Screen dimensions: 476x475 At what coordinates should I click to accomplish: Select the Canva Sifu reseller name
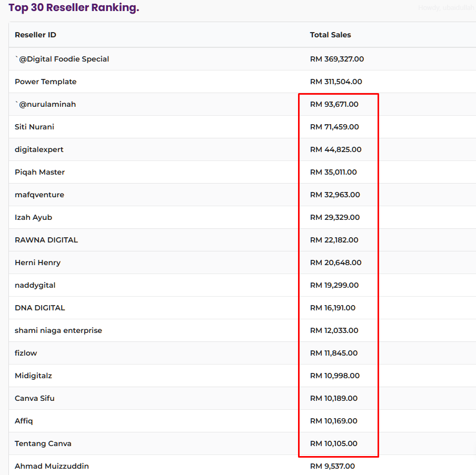35,398
